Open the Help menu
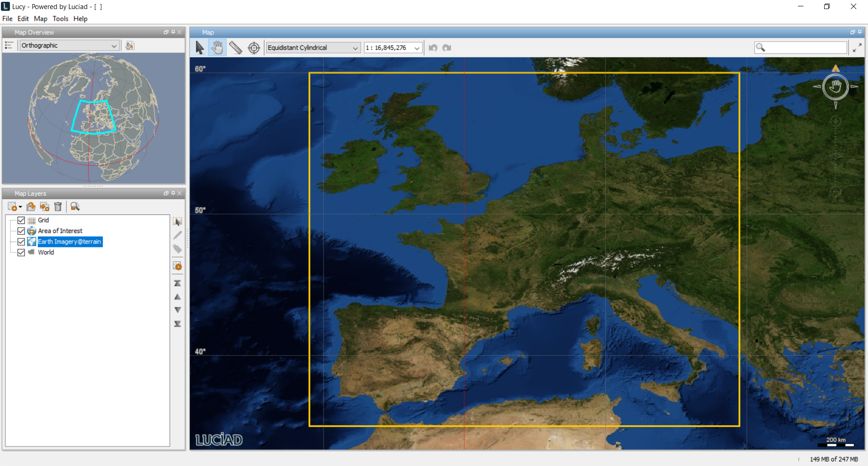Viewport: 868px width, 466px height. (80, 19)
